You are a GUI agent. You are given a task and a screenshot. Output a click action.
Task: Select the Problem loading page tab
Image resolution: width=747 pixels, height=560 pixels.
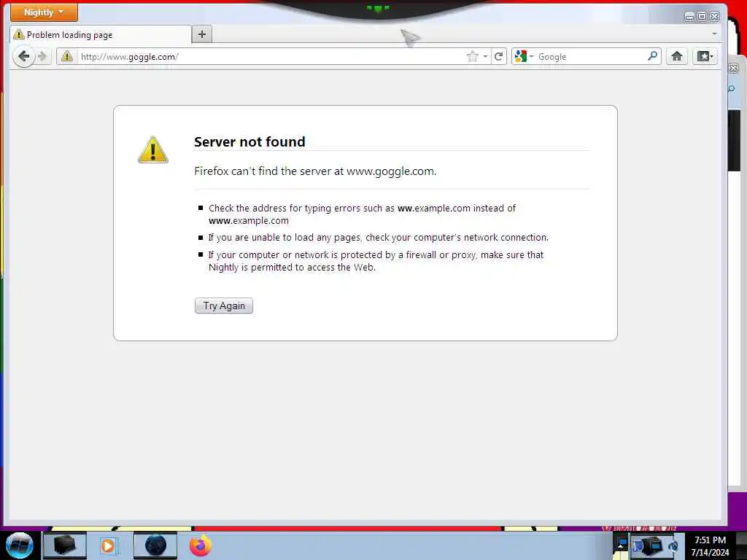101,35
